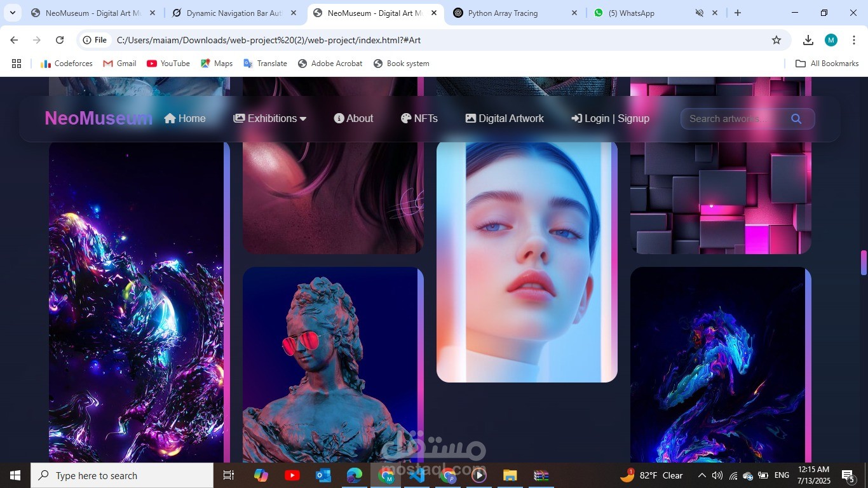The image size is (868, 488).
Task: View site information via the File chip
Action: tap(95, 40)
